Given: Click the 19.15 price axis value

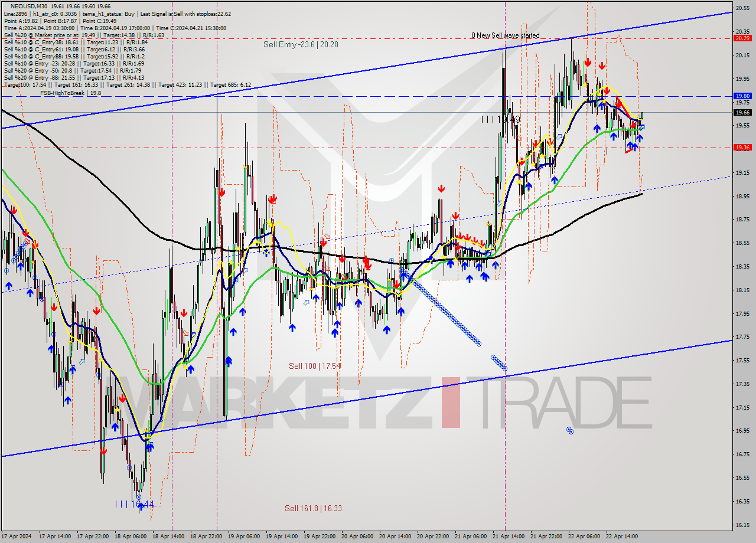Looking at the screenshot, I should (x=742, y=172).
